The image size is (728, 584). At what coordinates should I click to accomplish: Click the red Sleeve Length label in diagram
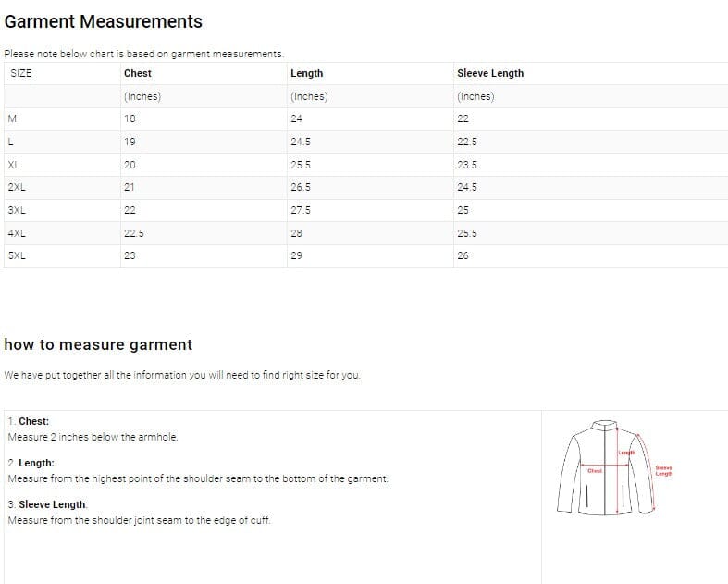[x=663, y=471]
